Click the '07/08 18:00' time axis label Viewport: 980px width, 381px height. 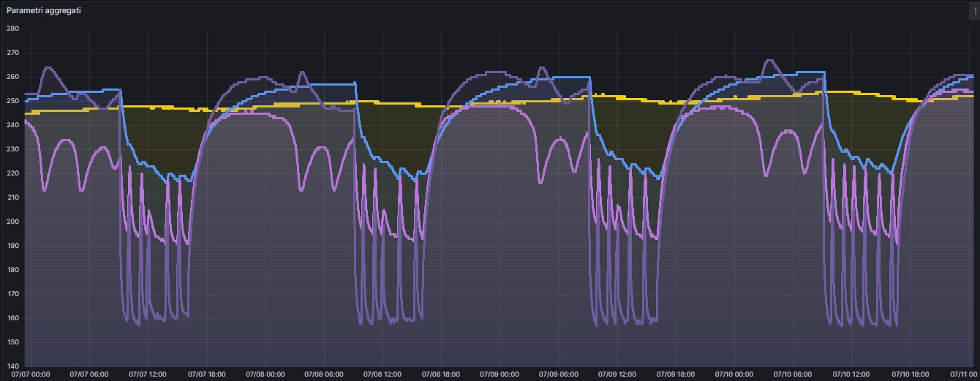coord(442,374)
